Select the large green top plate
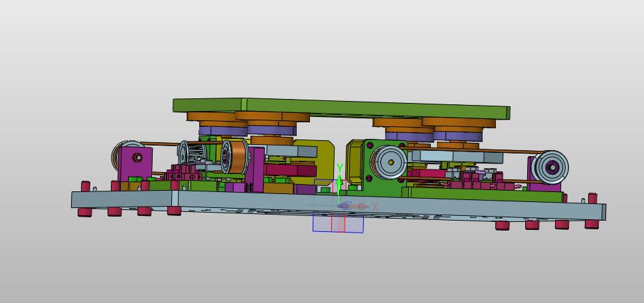This screenshot has width=644, height=303. click(341, 108)
